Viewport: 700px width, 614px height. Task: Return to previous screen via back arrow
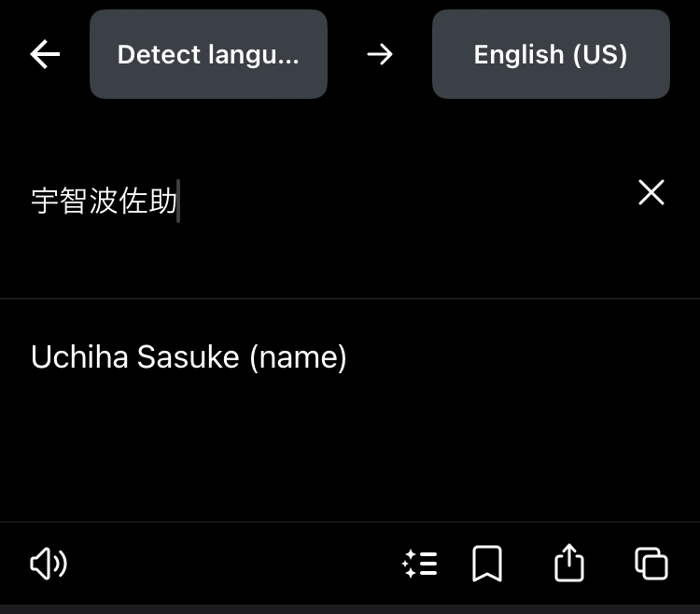coord(45,54)
